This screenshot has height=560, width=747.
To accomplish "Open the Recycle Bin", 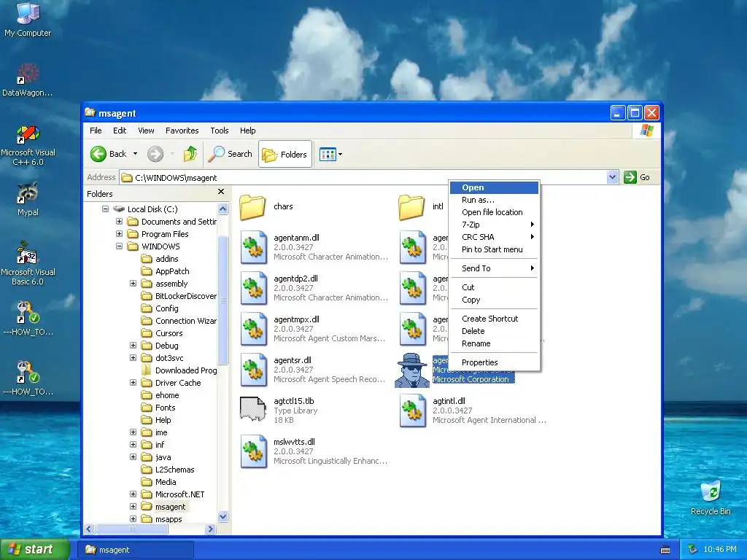I will pos(711,497).
